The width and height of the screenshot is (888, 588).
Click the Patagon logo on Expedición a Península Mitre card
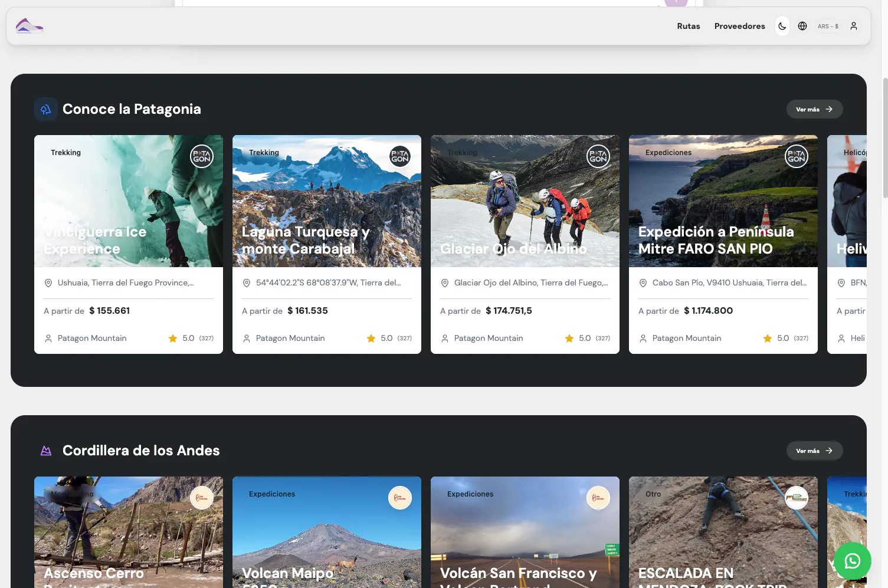(797, 156)
